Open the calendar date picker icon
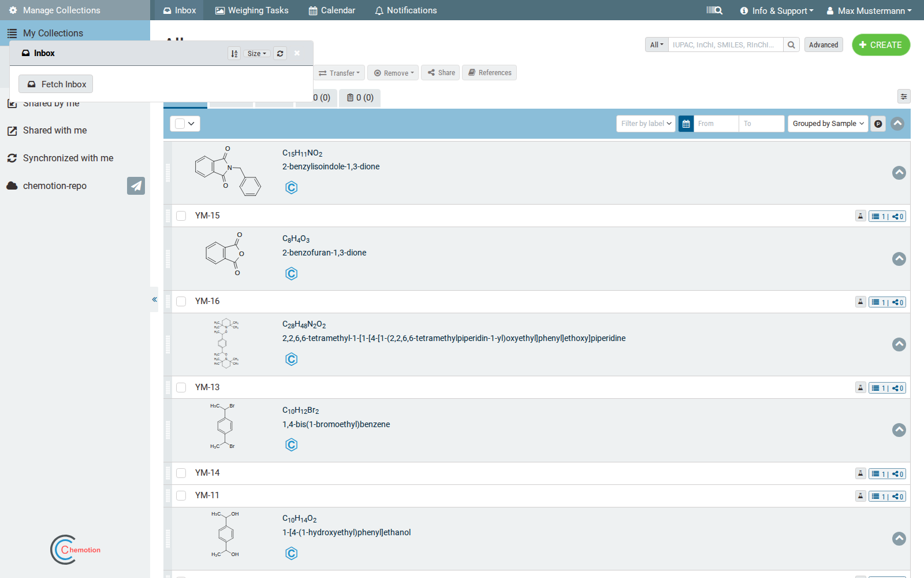Viewport: 924px width, 578px height. [x=686, y=124]
